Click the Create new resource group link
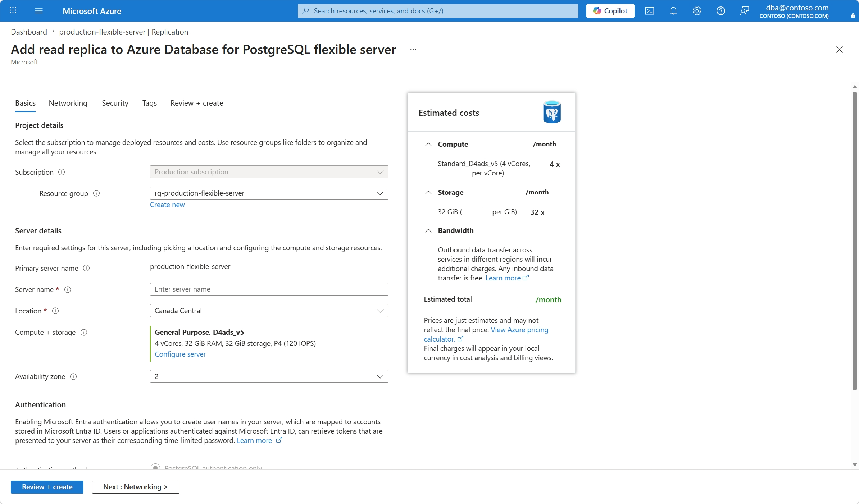Viewport: 859px width, 504px height. tap(167, 205)
